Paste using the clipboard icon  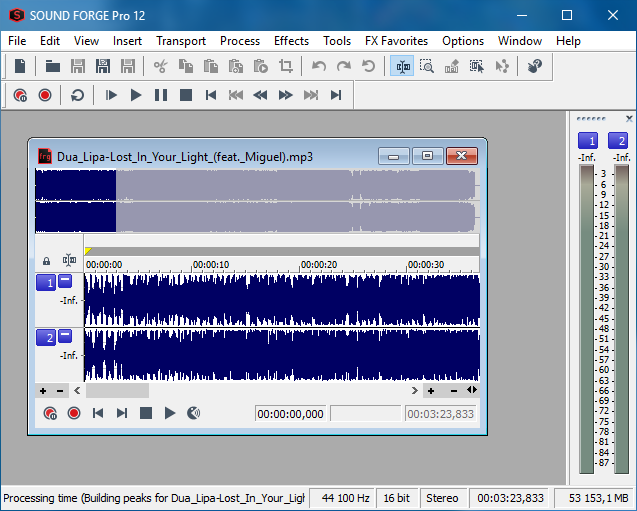click(x=211, y=66)
